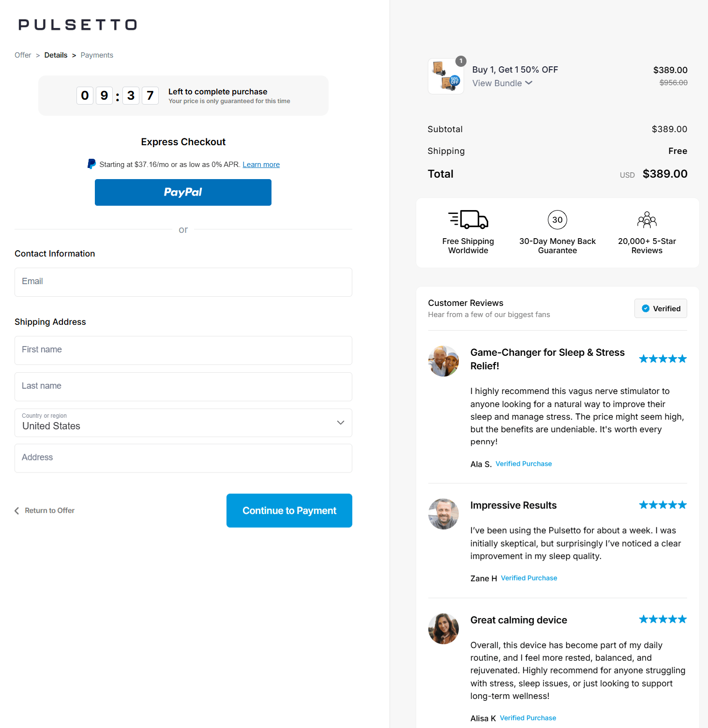Click Return to Offer
Viewport: 708px width, 728px height.
tap(45, 510)
